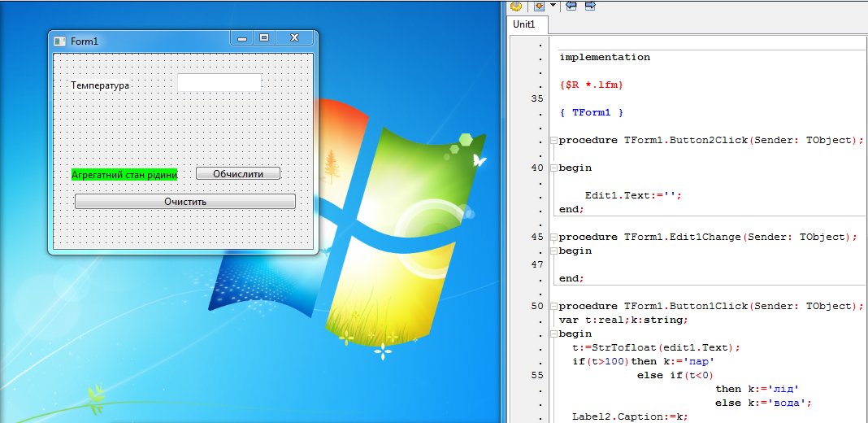Click line number 35 in the gutter
Image resolution: width=868 pixels, height=423 pixels.
click(x=536, y=98)
